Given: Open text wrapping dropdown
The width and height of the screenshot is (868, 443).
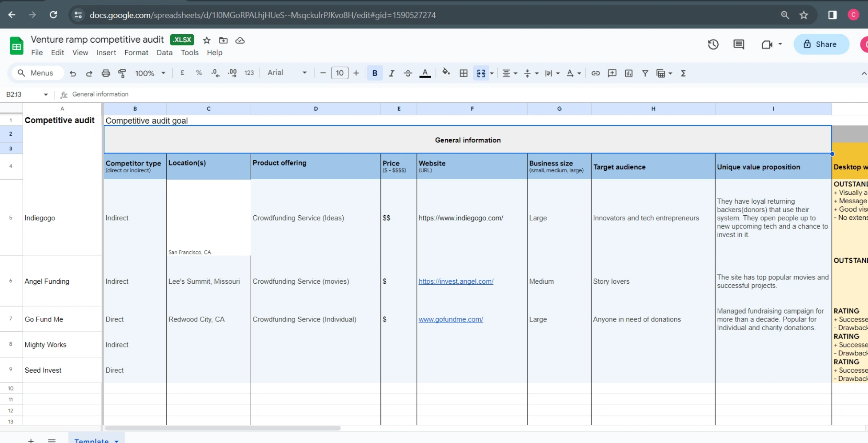Looking at the screenshot, I should tap(552, 73).
